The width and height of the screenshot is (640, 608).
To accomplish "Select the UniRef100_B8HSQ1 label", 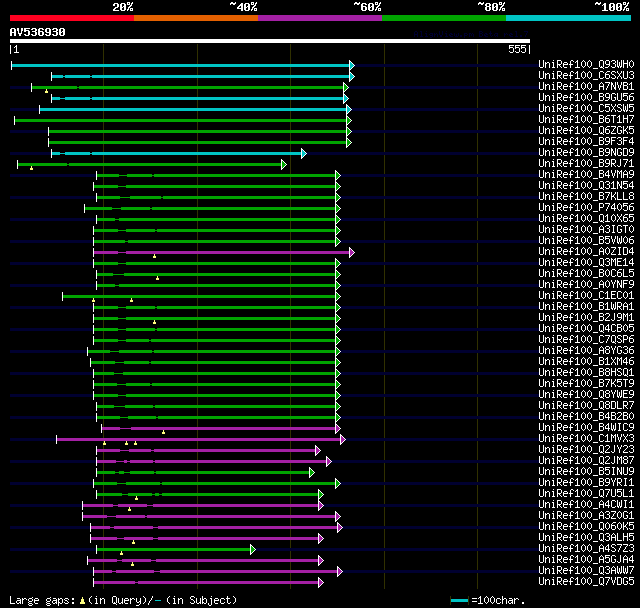I will pos(586,373).
